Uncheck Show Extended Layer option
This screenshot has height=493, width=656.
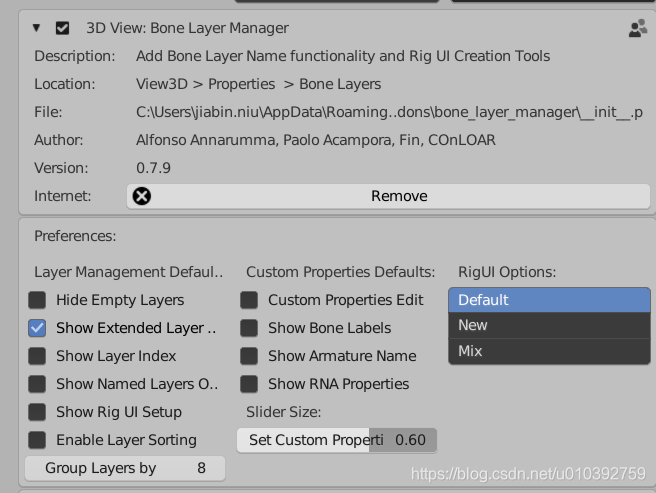[37, 328]
